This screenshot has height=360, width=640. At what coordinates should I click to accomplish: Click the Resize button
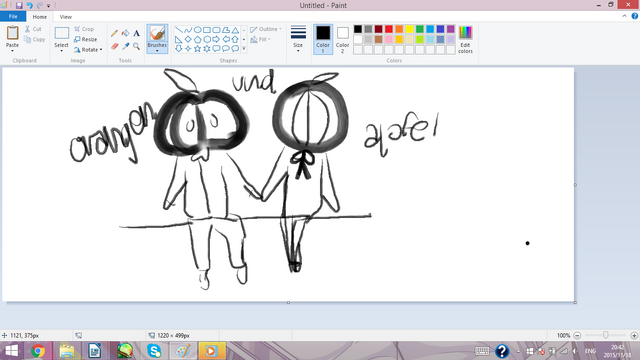[86, 40]
